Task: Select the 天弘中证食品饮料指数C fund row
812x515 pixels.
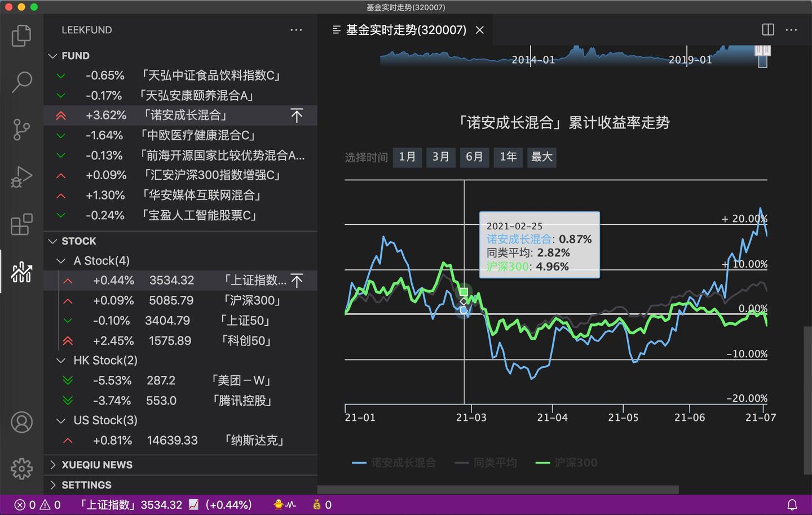Action: pyautogui.click(x=180, y=76)
